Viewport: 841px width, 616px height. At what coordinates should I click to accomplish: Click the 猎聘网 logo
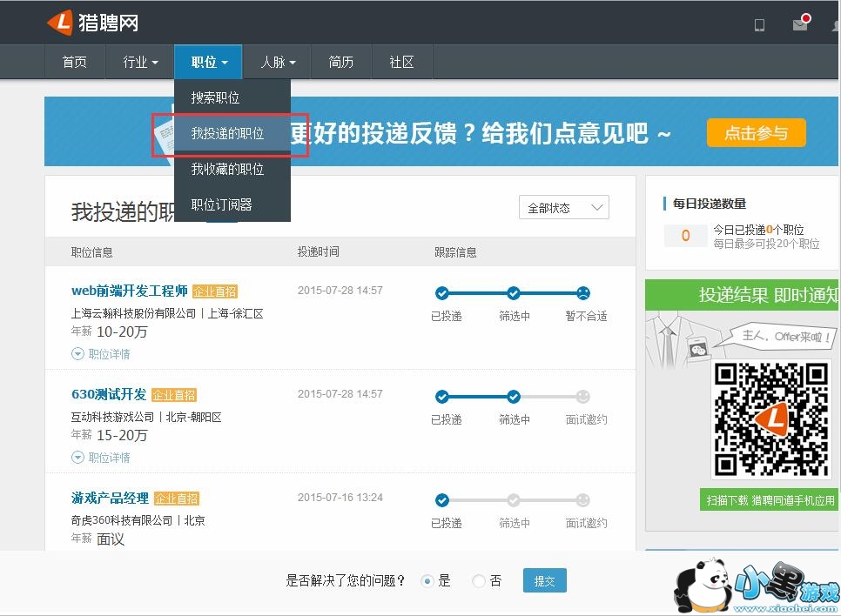click(93, 23)
